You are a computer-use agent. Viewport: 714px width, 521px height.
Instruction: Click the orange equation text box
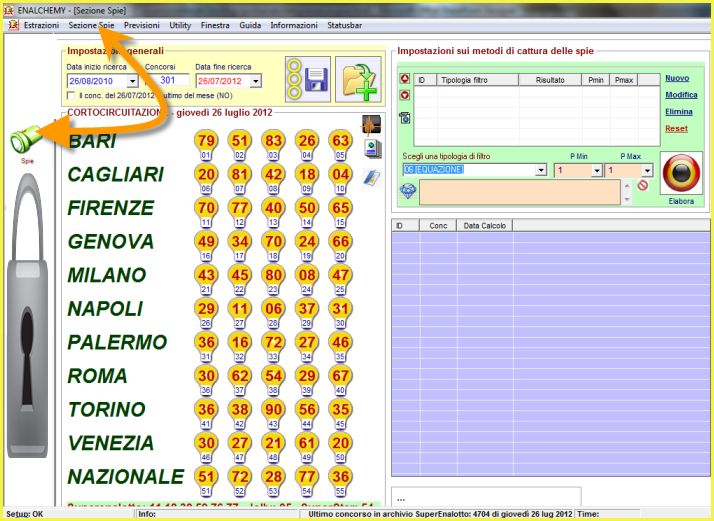coord(520,192)
